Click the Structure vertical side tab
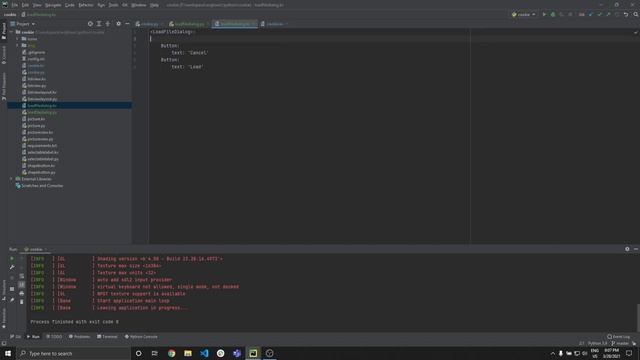The width and height of the screenshot is (640, 360). click(x=4, y=290)
